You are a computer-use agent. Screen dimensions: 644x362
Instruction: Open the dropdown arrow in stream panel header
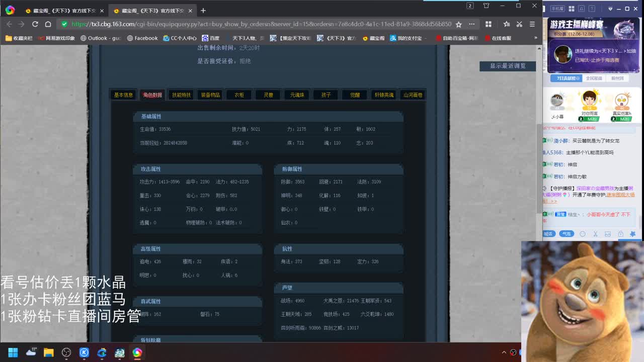[611, 9]
